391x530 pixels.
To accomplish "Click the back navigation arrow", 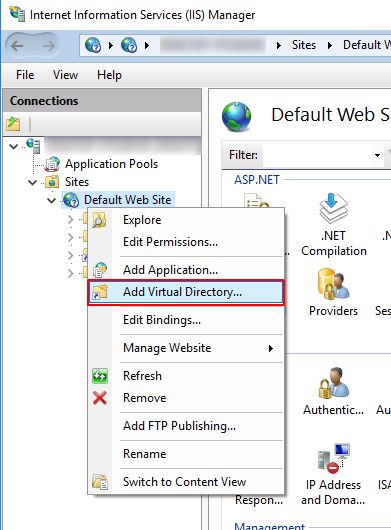I will tap(18, 46).
